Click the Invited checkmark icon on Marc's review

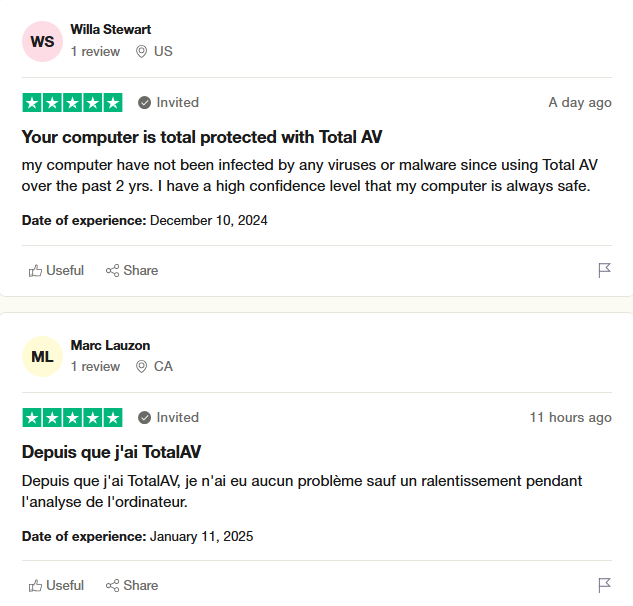(145, 418)
